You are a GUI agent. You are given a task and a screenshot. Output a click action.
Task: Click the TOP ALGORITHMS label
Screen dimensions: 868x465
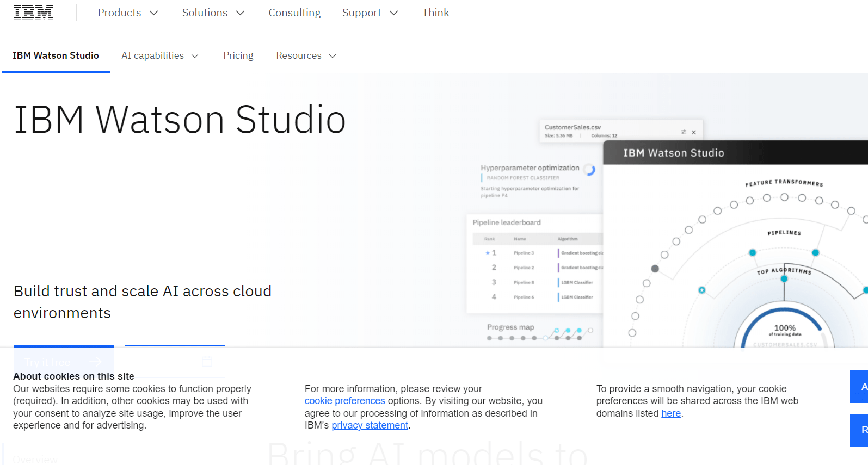click(784, 270)
